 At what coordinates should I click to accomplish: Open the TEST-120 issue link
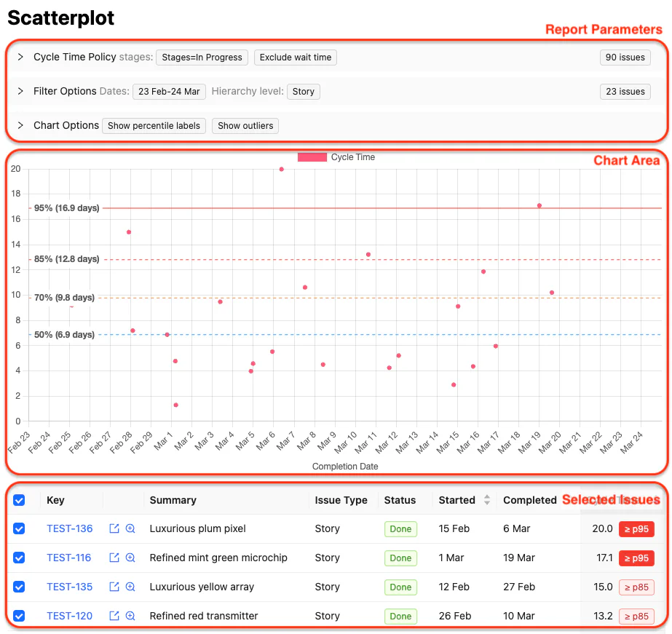click(69, 616)
